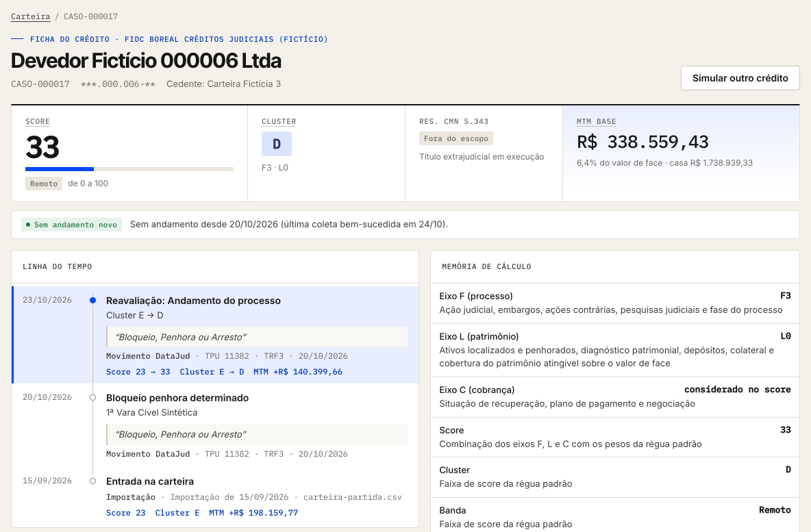Click the Devedor Fictício 000006 Ltda heading

click(x=146, y=60)
